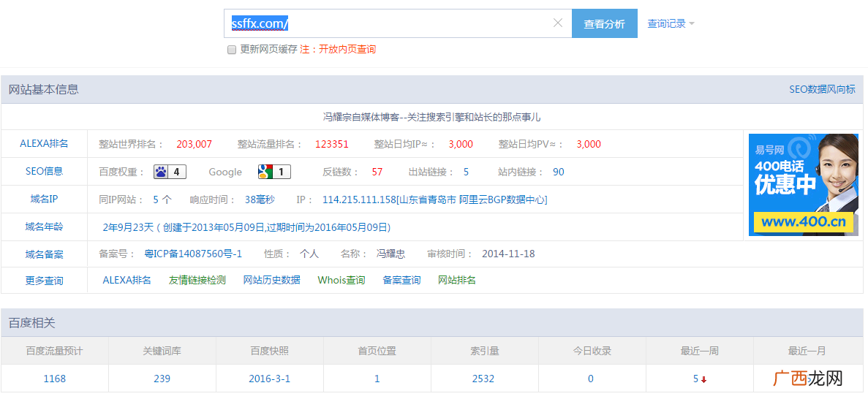
Task: Click IP address 114.215.111.158 link
Action: (434, 199)
